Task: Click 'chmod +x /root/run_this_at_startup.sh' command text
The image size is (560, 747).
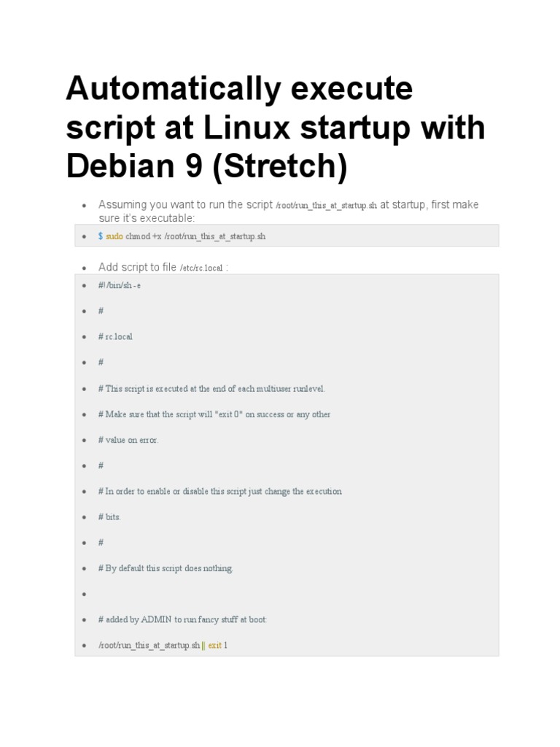Action: tap(195, 236)
